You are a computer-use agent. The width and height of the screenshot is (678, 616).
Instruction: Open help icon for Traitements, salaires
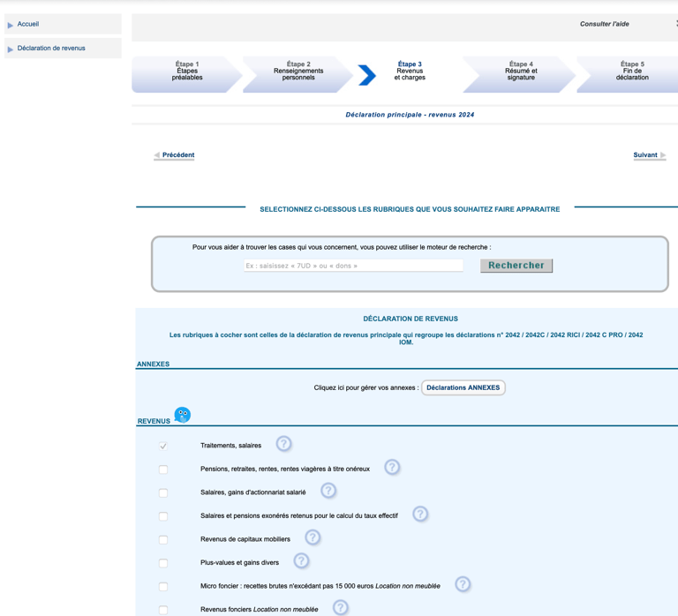click(x=283, y=444)
